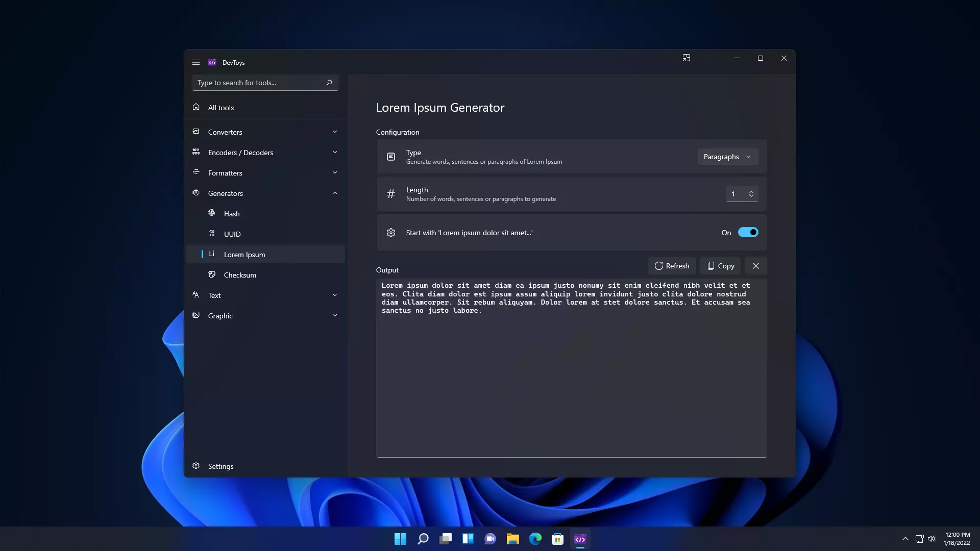This screenshot has width=980, height=551.
Task: Click the search magnifier icon
Action: (329, 83)
